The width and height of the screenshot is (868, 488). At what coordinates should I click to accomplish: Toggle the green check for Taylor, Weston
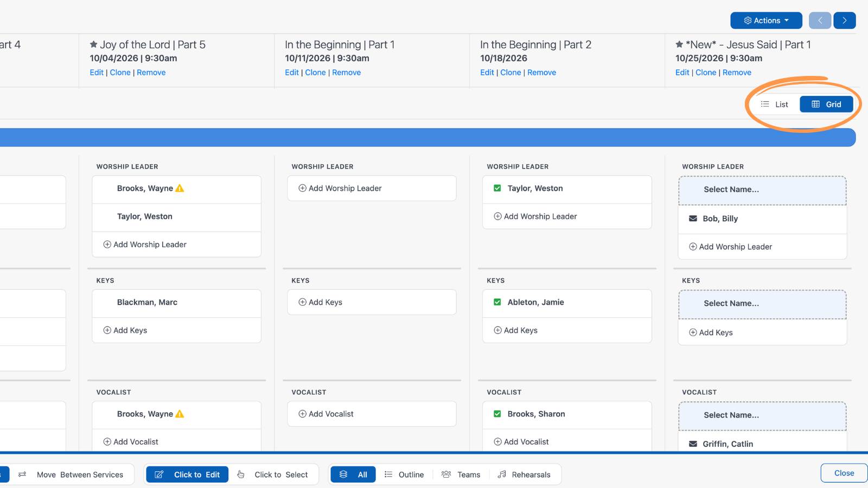pos(497,188)
